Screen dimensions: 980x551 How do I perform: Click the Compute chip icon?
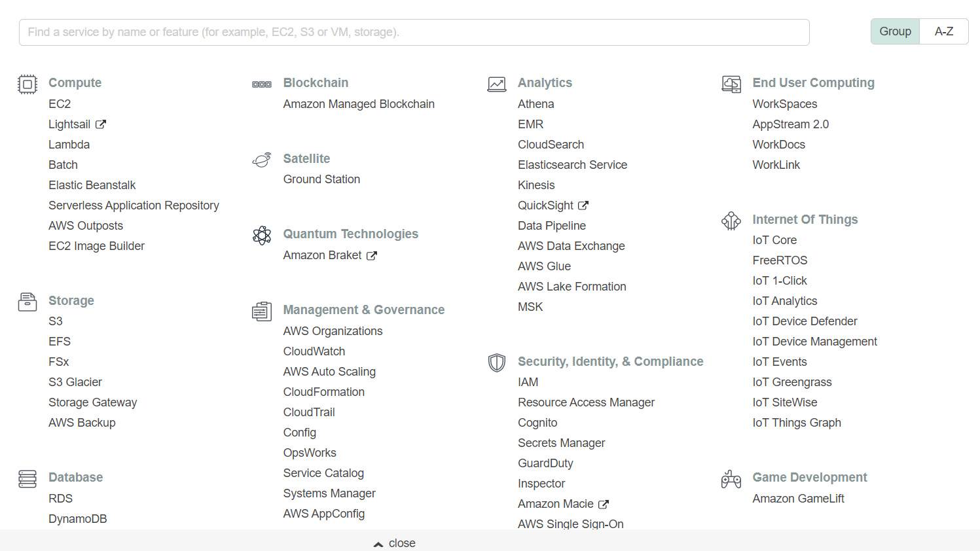(x=27, y=84)
